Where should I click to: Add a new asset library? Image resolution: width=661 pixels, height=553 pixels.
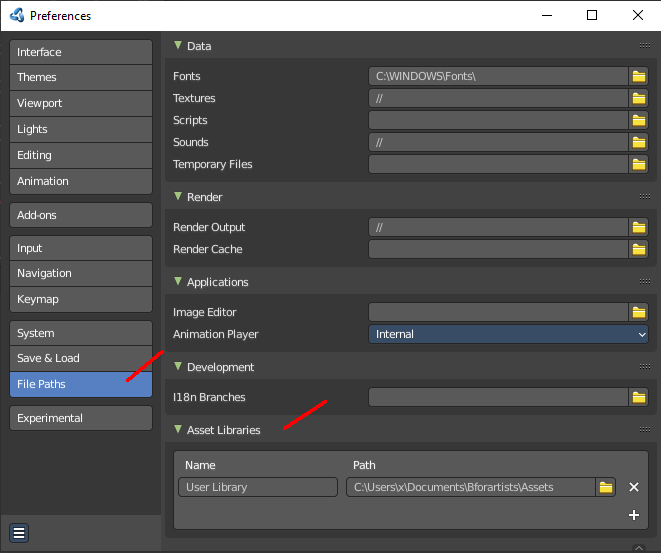pos(634,515)
